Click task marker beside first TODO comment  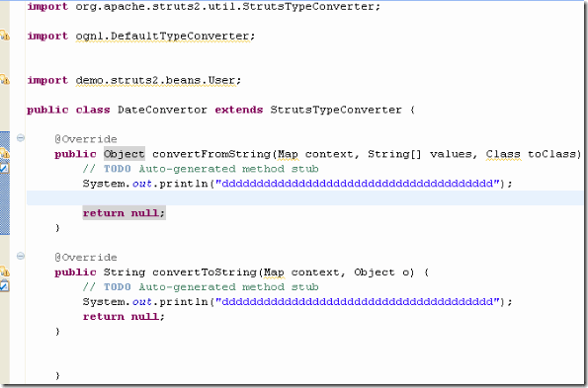click(4, 168)
